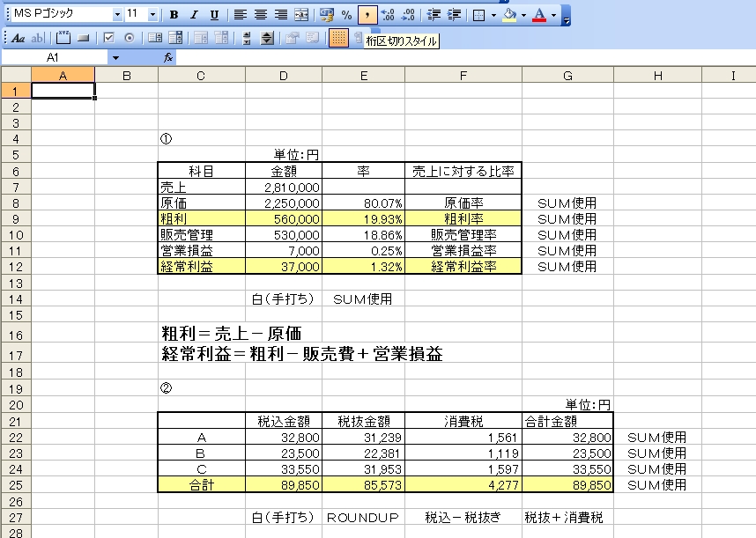Select column D header
This screenshot has width=756, height=538.
283,76
